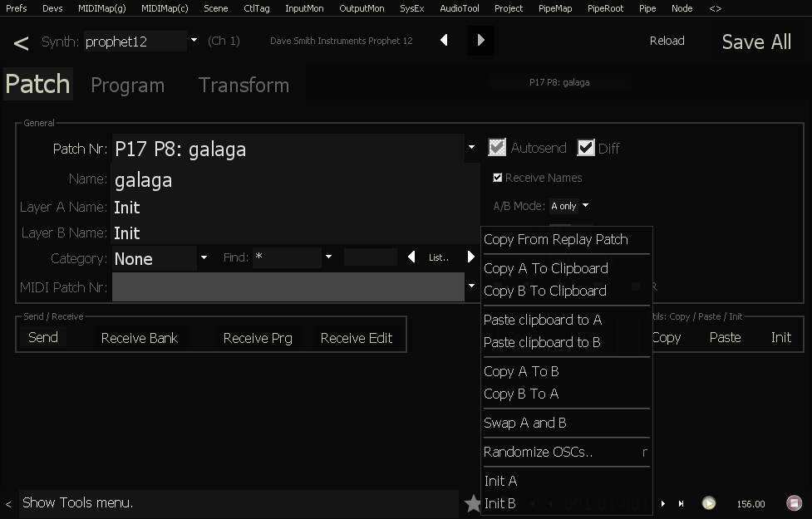Click the star tools icon in bottom bar
The height and width of the screenshot is (519, 812).
pyautogui.click(x=473, y=503)
